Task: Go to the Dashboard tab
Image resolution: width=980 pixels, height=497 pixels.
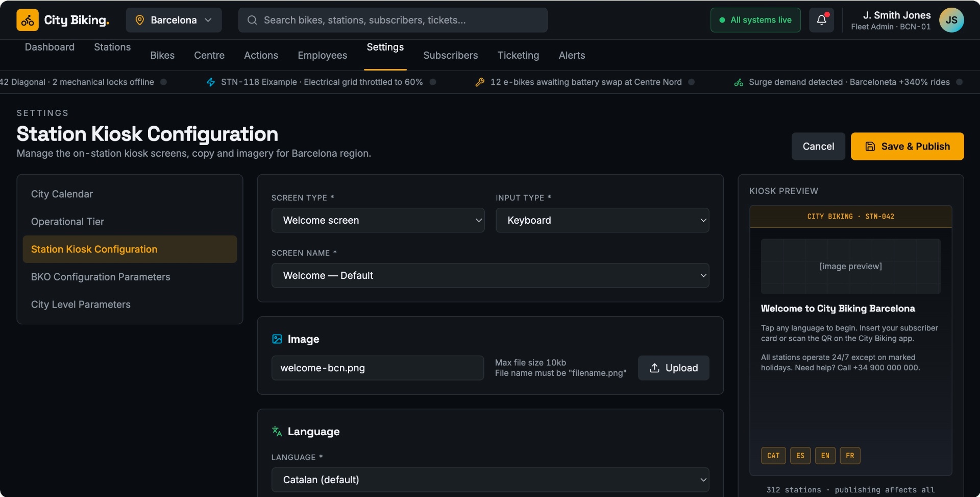Action: click(x=50, y=47)
